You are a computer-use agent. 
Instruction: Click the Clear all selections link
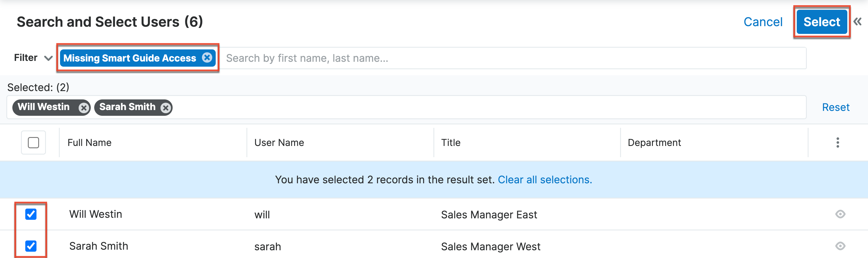pos(545,179)
